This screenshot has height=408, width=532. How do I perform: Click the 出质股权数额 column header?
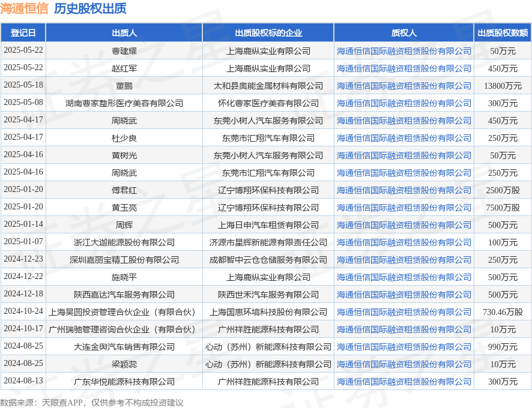503,33
